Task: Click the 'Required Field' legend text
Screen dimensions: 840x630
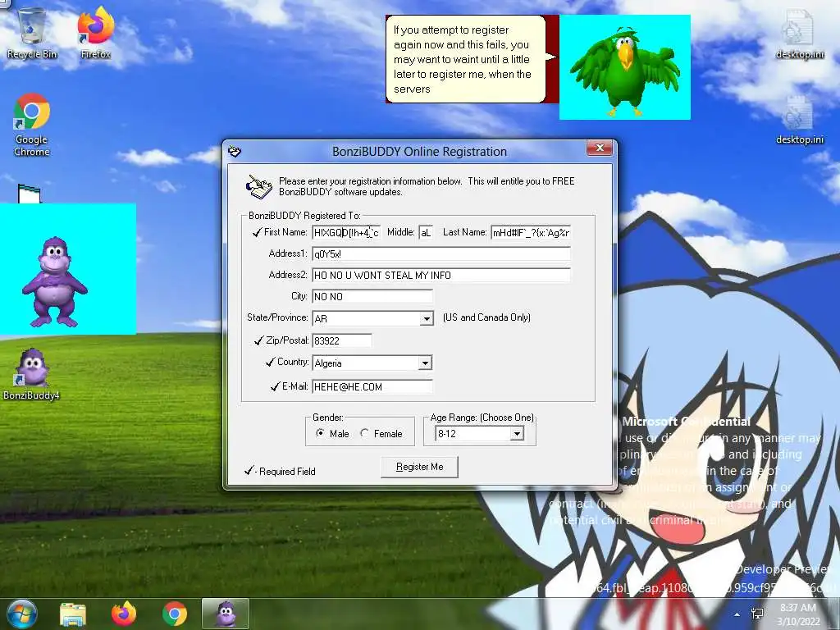Action: (287, 472)
